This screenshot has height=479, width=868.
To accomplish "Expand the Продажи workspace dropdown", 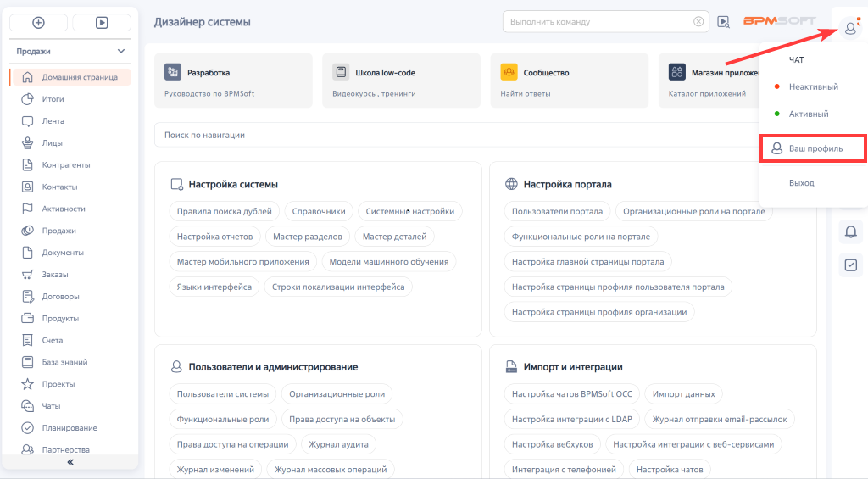I will (x=121, y=51).
